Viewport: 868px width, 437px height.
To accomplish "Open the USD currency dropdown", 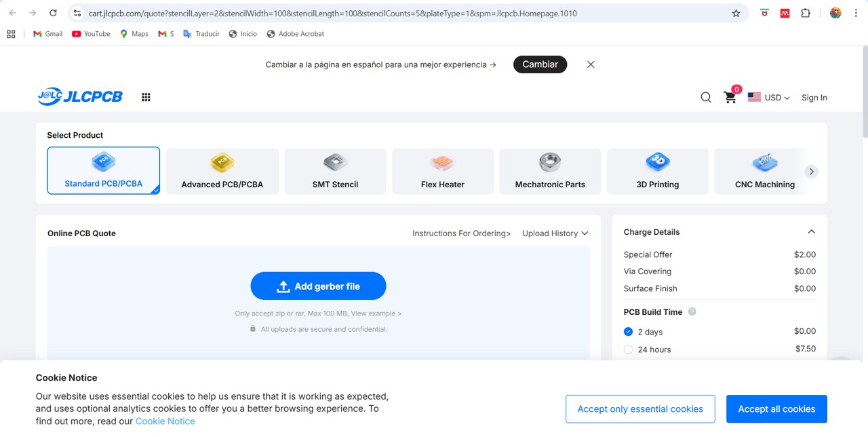I will pos(769,98).
